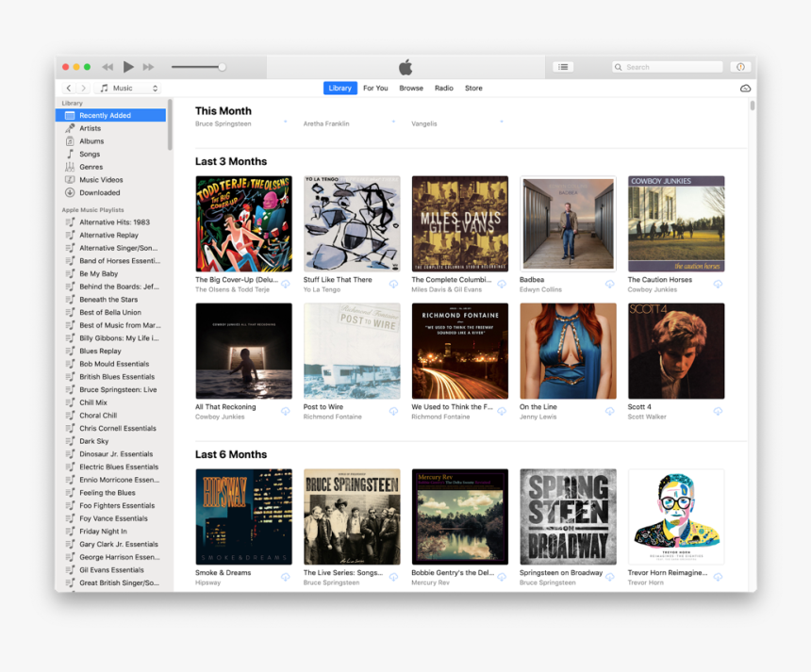Click Aretha Franklin under This Month
This screenshot has width=811, height=672.
(326, 123)
